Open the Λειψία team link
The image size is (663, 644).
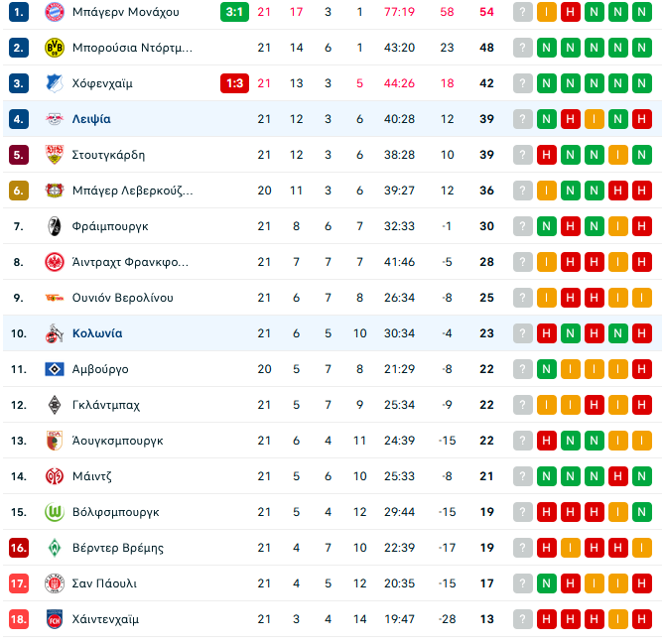point(91,119)
